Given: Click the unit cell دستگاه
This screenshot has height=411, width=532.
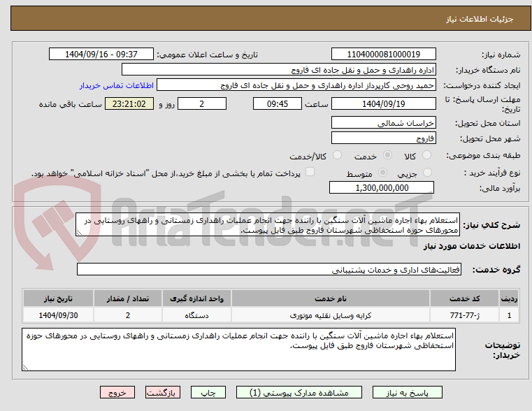Looking at the screenshot, I should coord(196,315).
